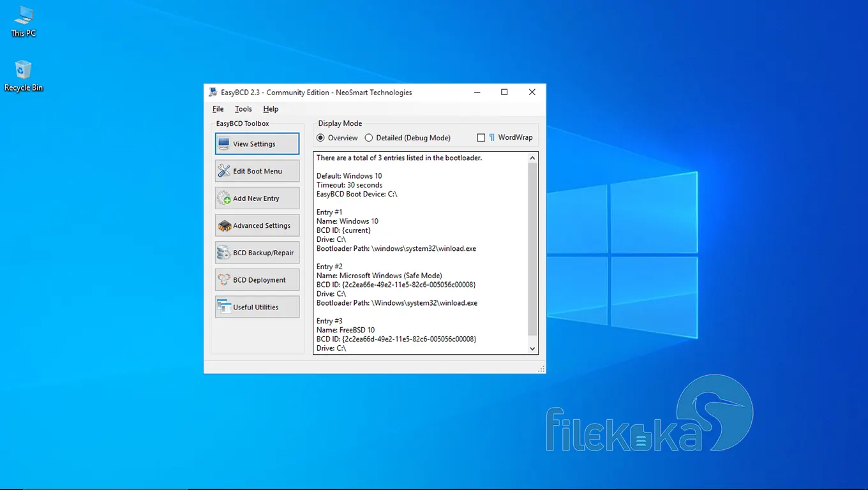Viewport: 868px width, 490px height.
Task: Select Detailed (Debug Mode) display
Action: click(x=407, y=138)
